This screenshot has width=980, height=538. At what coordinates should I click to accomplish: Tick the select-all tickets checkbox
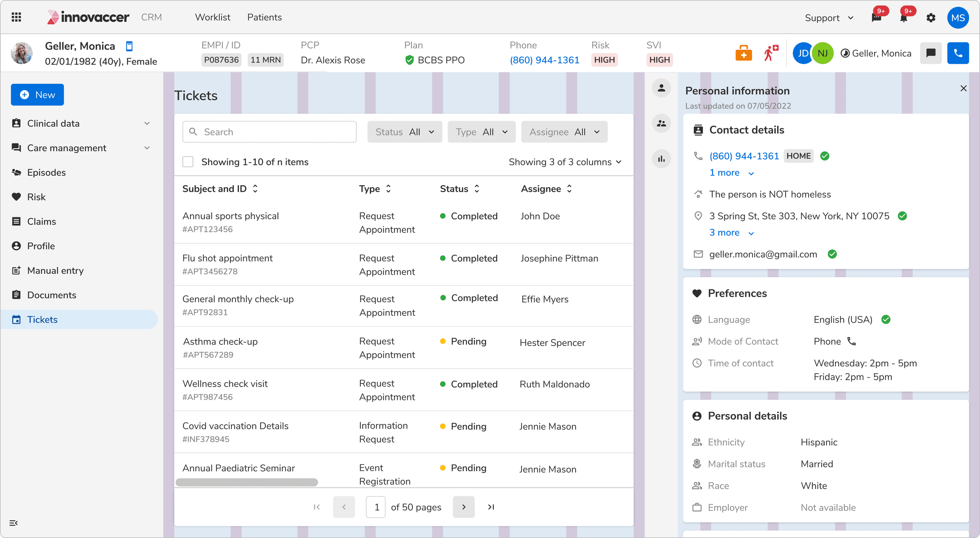coord(188,162)
